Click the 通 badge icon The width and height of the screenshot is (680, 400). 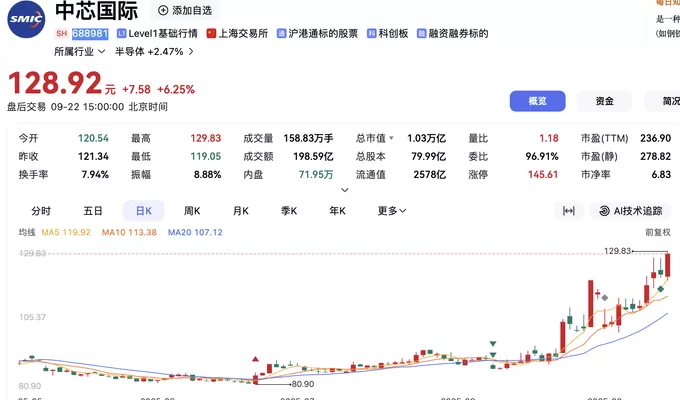pos(281,33)
